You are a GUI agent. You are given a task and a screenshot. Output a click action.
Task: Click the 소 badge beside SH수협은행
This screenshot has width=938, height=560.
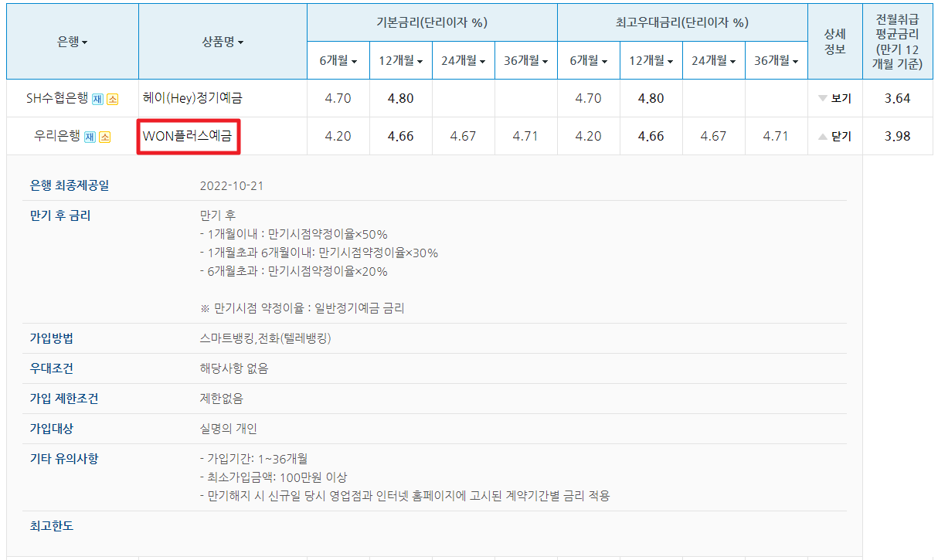coord(110,98)
